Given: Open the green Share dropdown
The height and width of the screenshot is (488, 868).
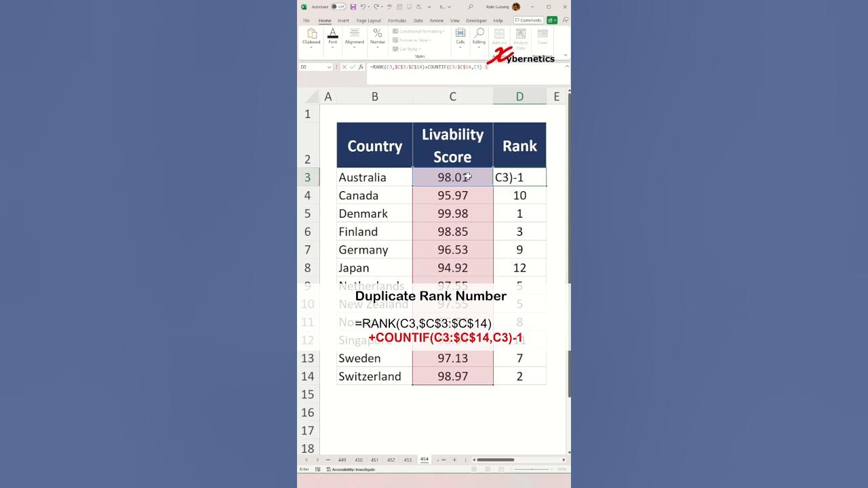Looking at the screenshot, I should [552, 20].
